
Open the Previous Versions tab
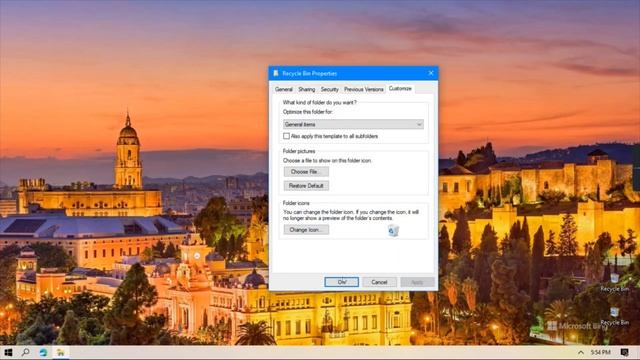364,89
